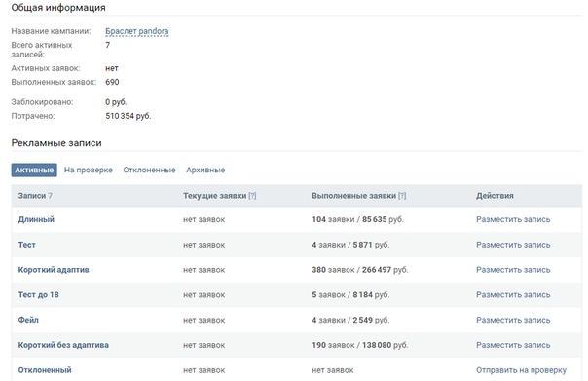The width and height of the screenshot is (588, 381).
Task: Open the Тест до 18 record
Action: pos(39,295)
